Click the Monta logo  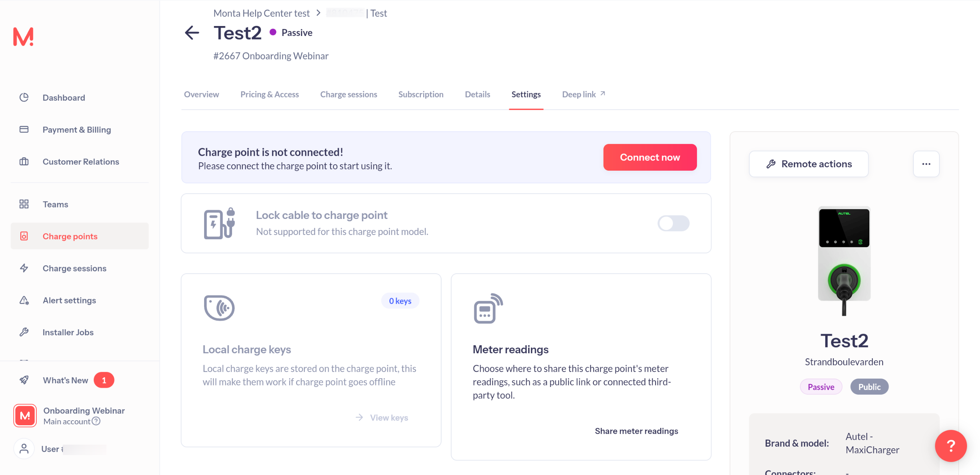[23, 37]
